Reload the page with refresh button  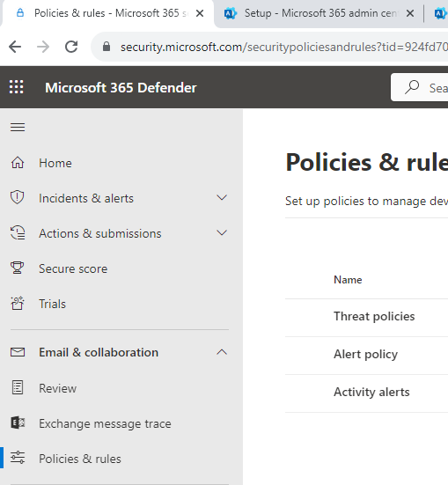pyautogui.click(x=71, y=47)
